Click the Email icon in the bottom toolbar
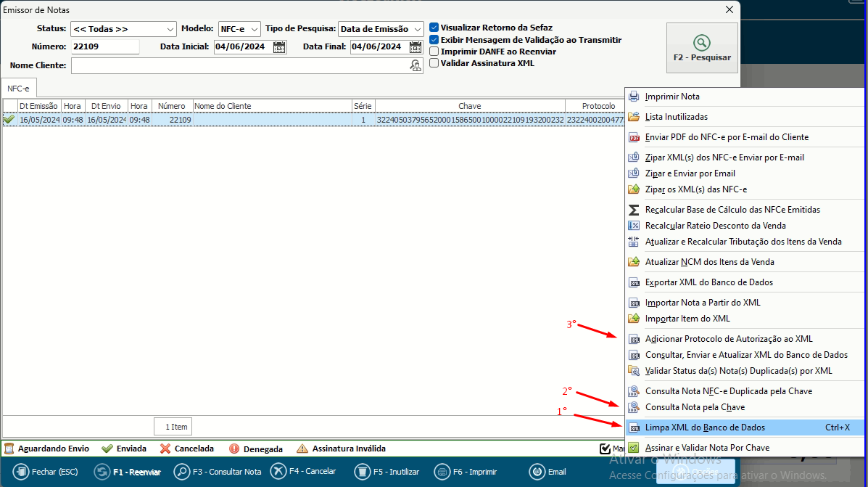This screenshot has height=487, width=868. [537, 472]
